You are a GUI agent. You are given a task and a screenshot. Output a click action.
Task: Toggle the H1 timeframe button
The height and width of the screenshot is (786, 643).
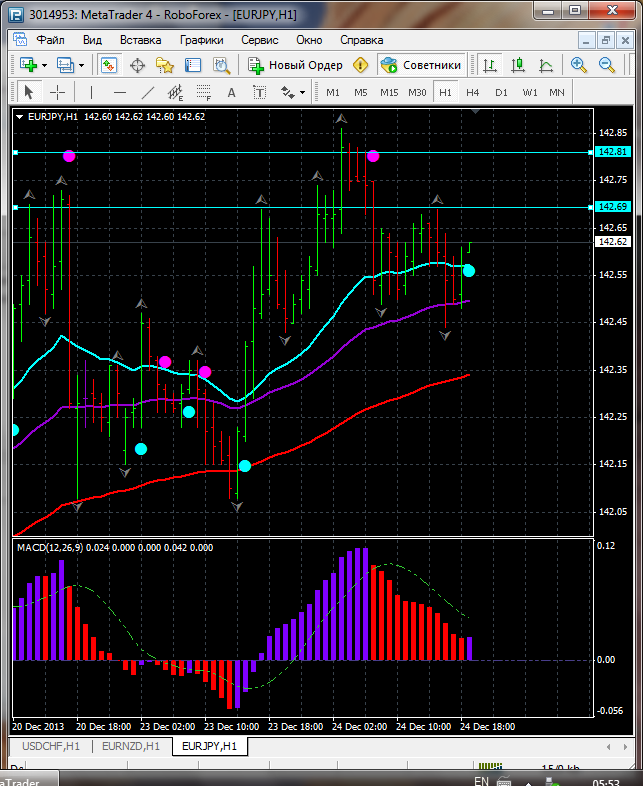(x=445, y=92)
